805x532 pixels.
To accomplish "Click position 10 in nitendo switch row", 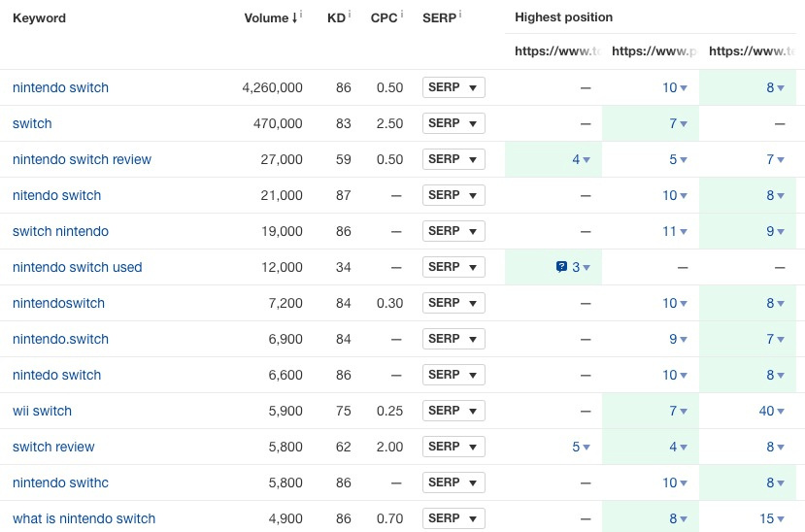I will [674, 195].
